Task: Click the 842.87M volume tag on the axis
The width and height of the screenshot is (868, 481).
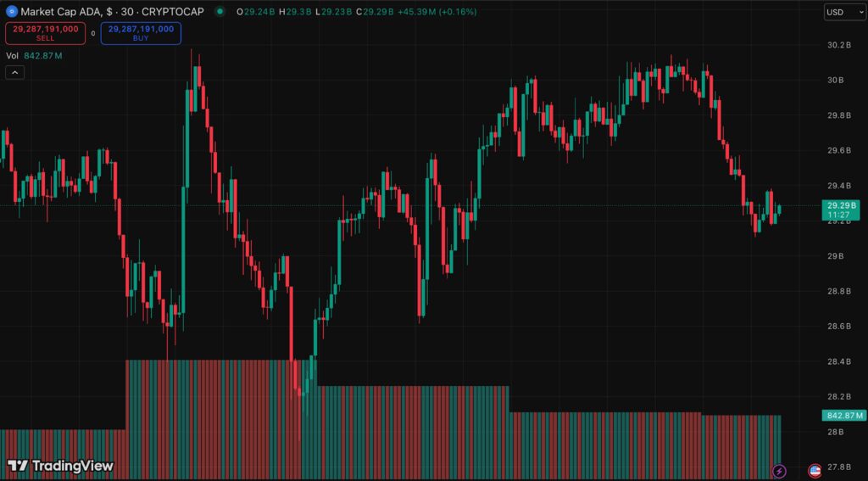Action: pos(843,416)
